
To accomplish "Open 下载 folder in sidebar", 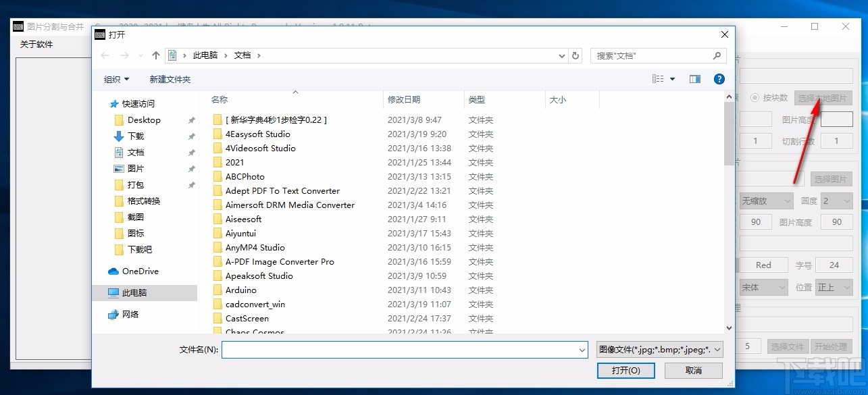I will click(136, 136).
